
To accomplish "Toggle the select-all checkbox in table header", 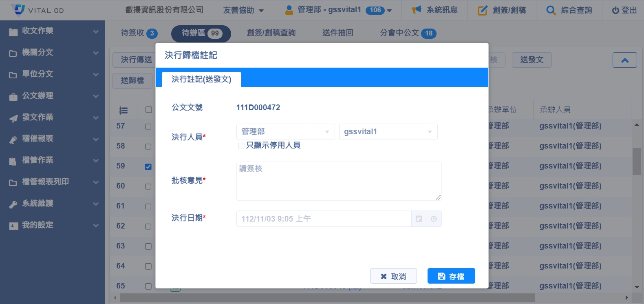I will [148, 110].
